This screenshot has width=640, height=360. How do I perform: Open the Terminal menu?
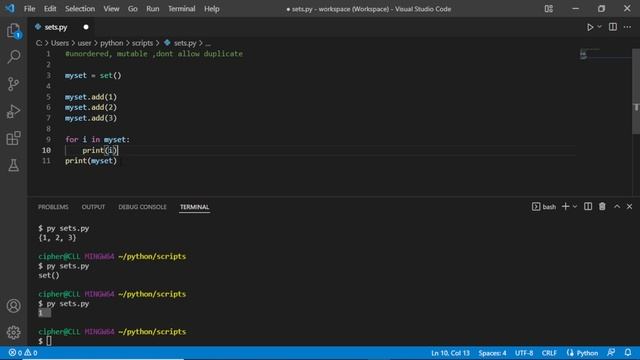click(182, 9)
